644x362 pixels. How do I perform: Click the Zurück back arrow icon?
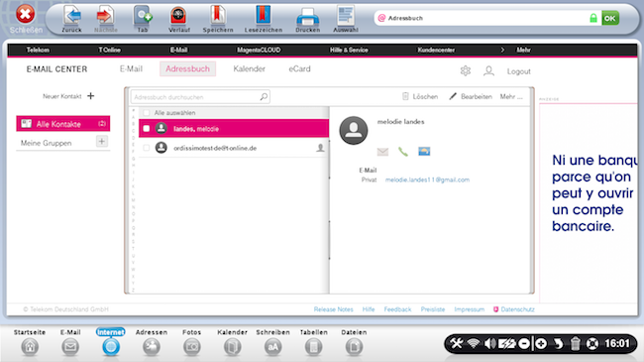pyautogui.click(x=72, y=16)
